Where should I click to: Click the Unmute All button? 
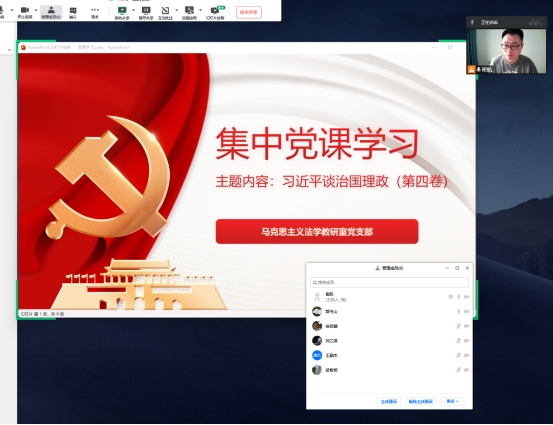(420, 401)
